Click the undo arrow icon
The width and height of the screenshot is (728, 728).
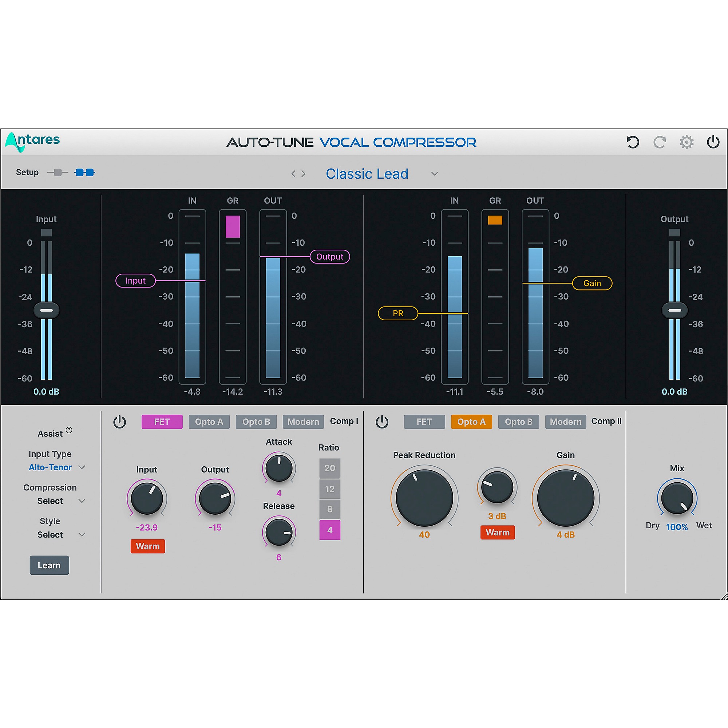pos(633,142)
